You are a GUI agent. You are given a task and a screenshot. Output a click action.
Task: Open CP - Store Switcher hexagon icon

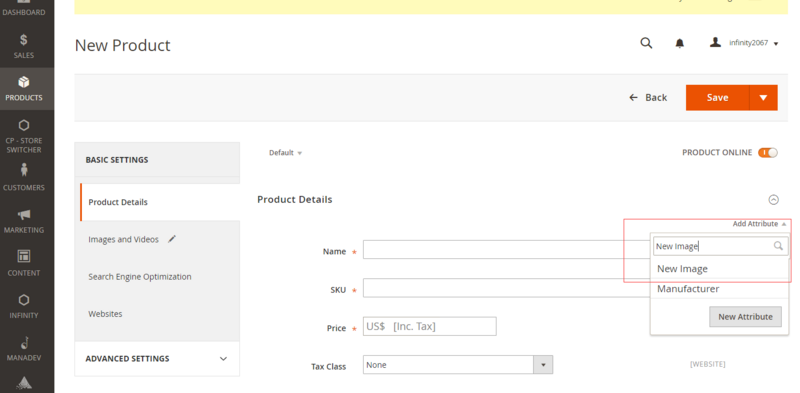pos(23,126)
